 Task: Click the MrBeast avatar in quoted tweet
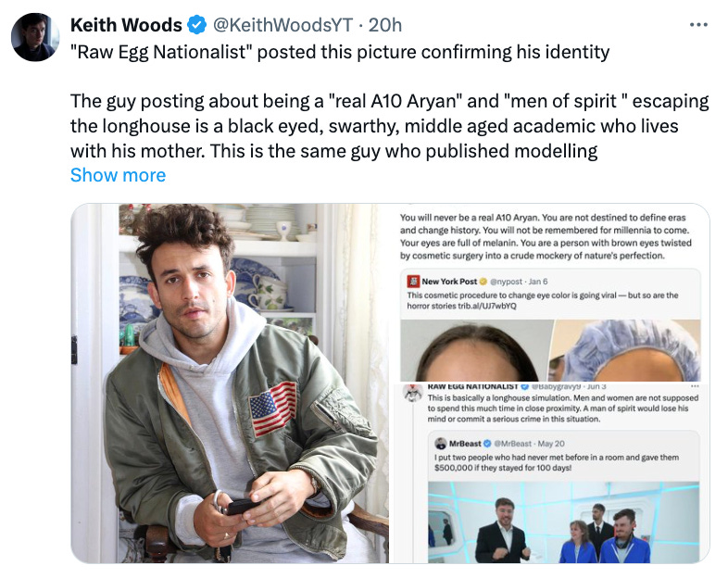click(x=440, y=444)
